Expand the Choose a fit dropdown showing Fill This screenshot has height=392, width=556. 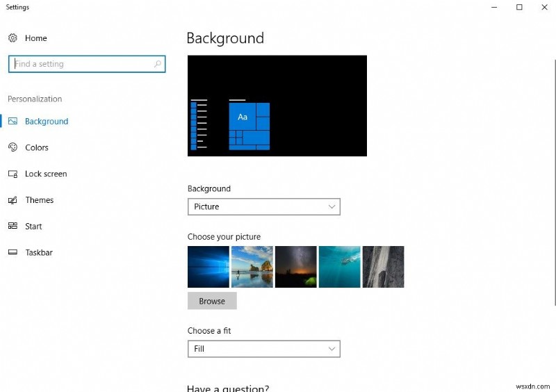coord(264,349)
